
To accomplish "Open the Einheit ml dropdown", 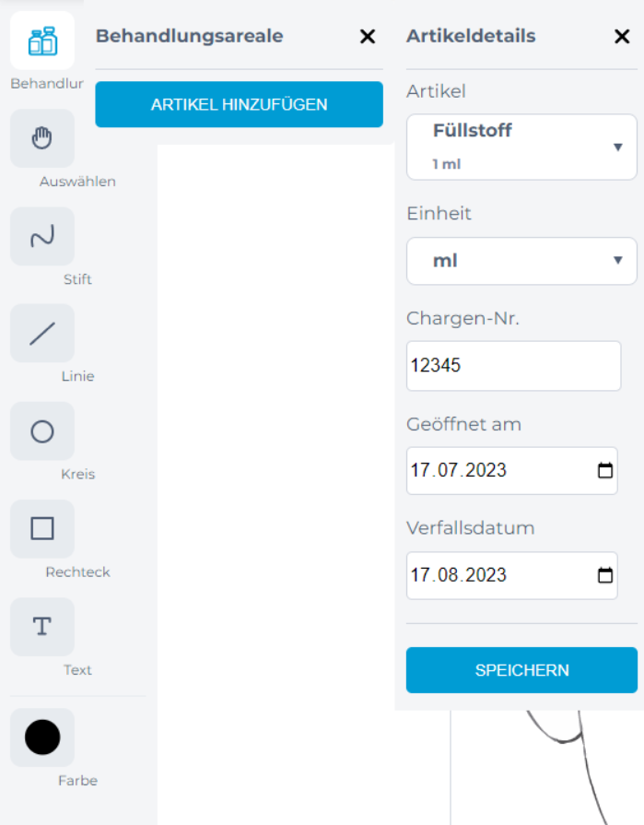I will (x=521, y=261).
